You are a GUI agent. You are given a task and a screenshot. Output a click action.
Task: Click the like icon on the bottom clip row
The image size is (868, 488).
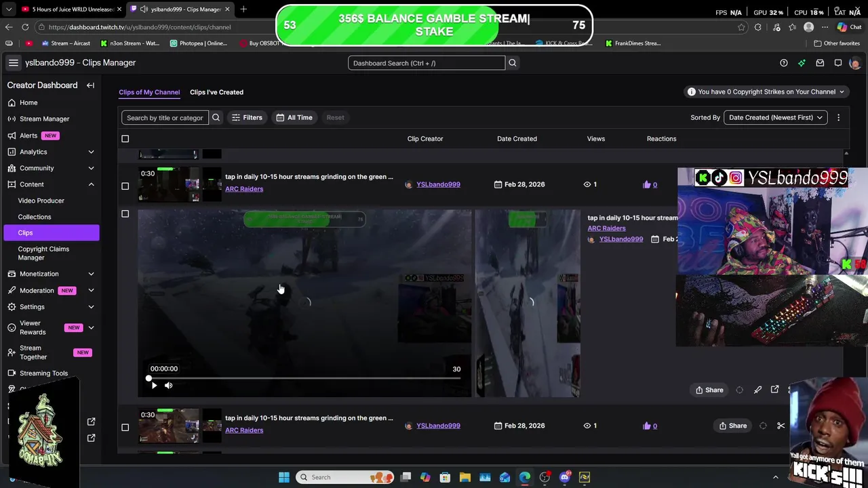coord(646,426)
